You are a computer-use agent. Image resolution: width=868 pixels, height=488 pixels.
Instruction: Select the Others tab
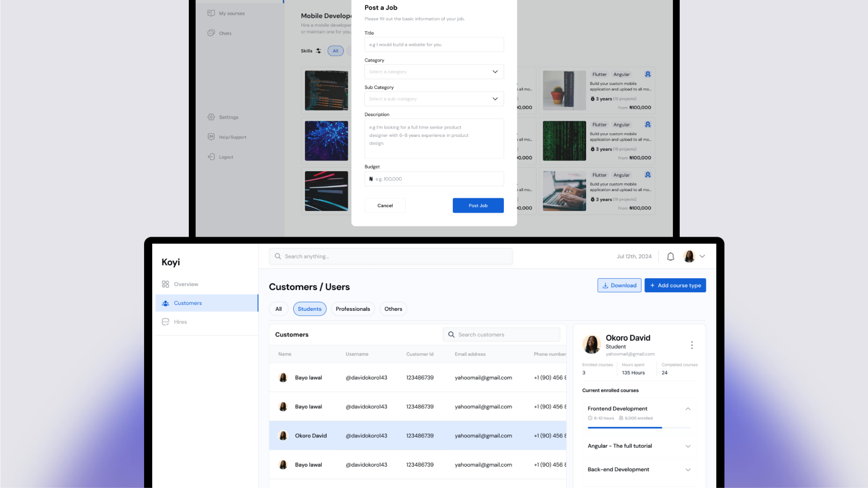pyautogui.click(x=393, y=309)
